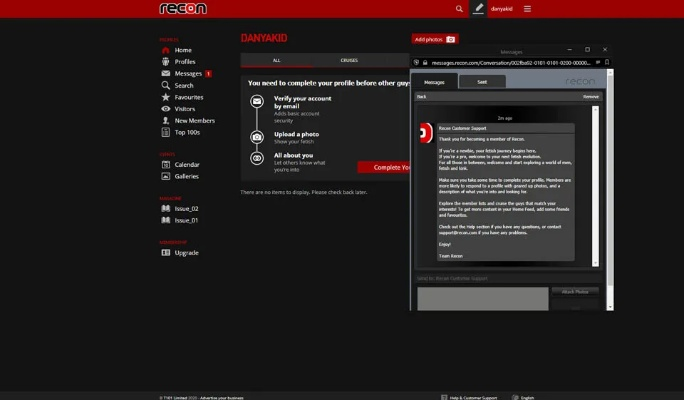Screen dimensions: 684x400
Task: Click the search magnifier in the header
Action: [x=459, y=8]
